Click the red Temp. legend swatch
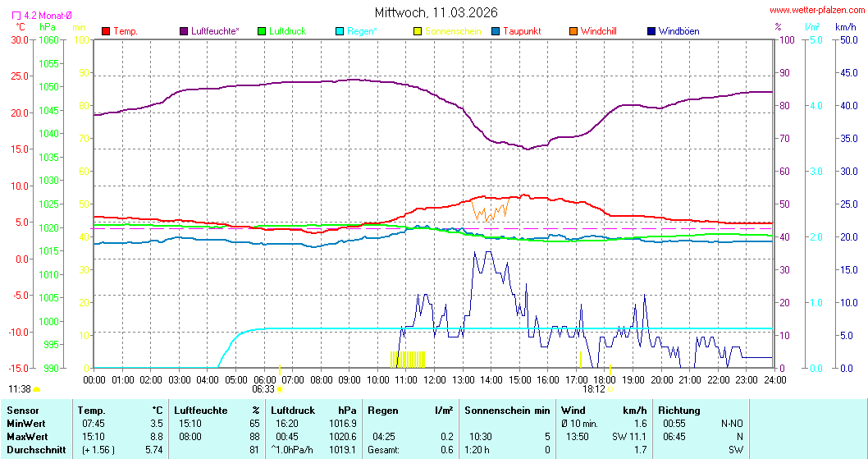The width and height of the screenshot is (868, 459). pyautogui.click(x=106, y=31)
